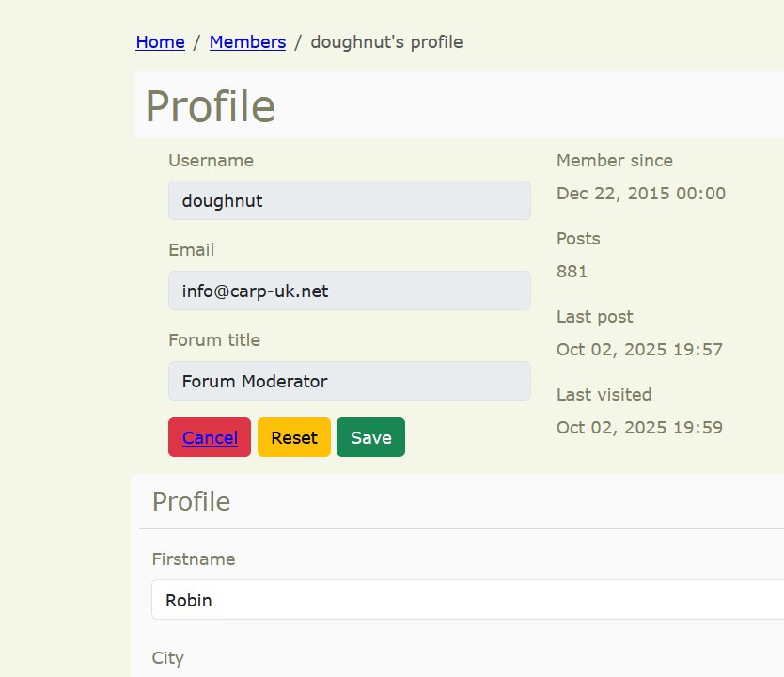The height and width of the screenshot is (677, 784).
Task: Click the City label
Action: tap(167, 658)
